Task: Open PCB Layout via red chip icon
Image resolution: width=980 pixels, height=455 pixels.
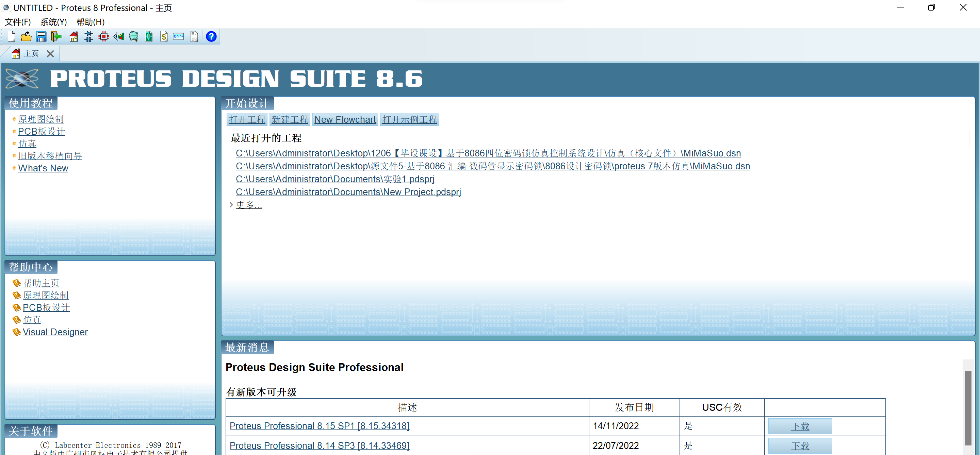Action: (x=103, y=36)
